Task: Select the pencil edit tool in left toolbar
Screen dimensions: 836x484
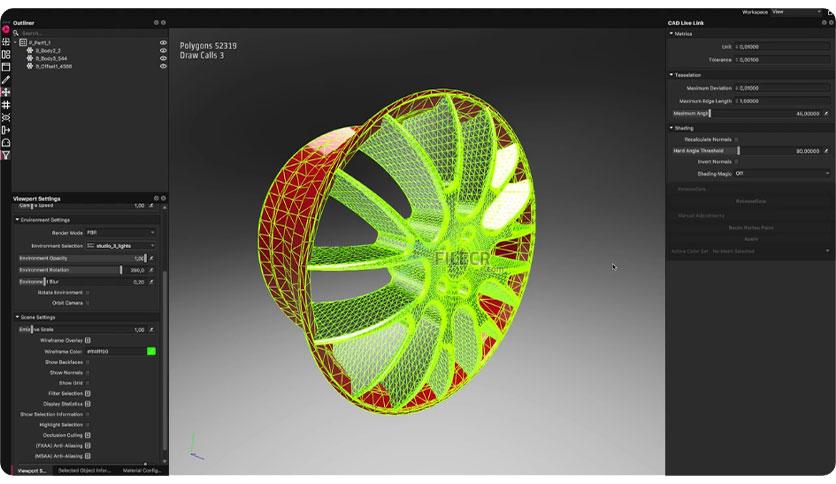Action: tap(6, 80)
